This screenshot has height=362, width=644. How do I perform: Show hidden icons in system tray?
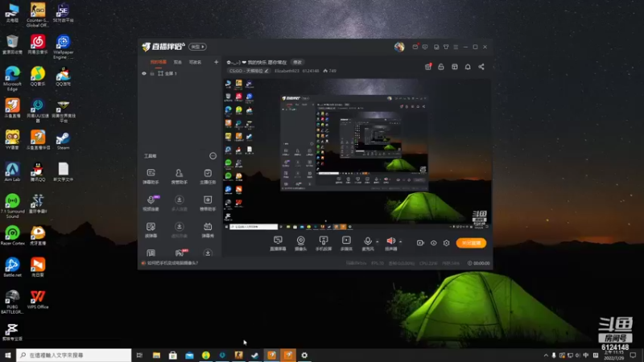point(546,355)
